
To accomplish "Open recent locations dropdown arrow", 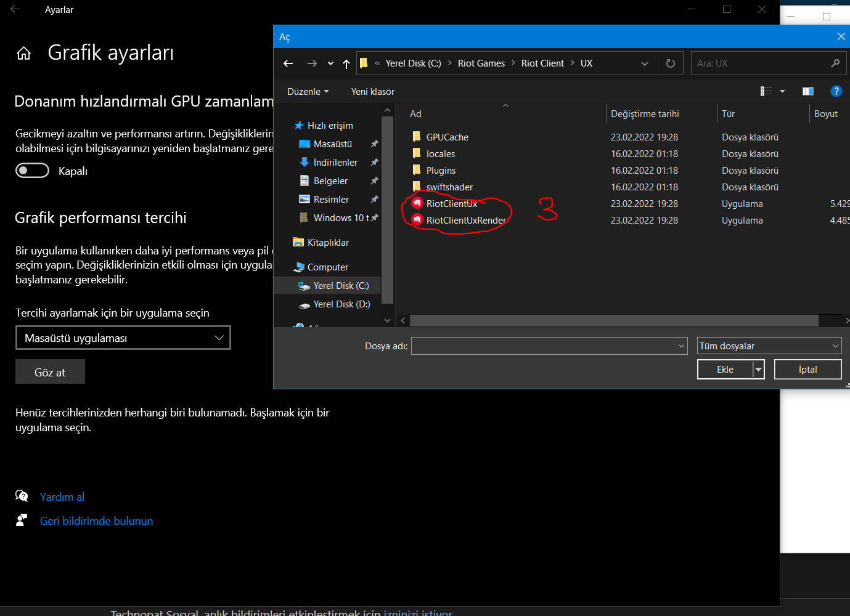I will click(x=330, y=63).
